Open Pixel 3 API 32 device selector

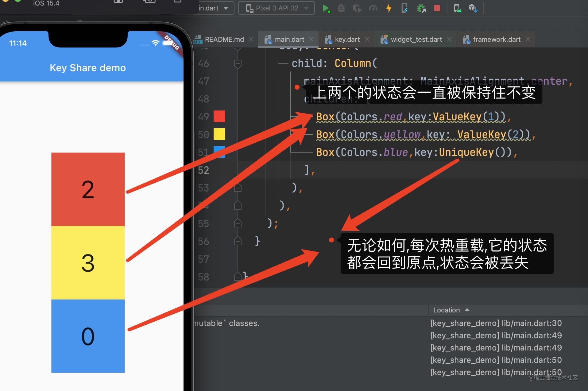pyautogui.click(x=277, y=8)
